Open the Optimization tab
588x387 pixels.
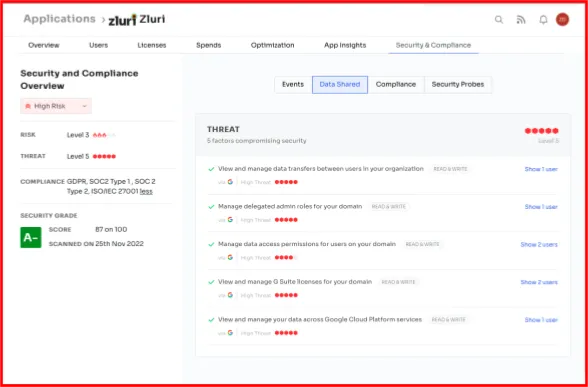point(273,45)
